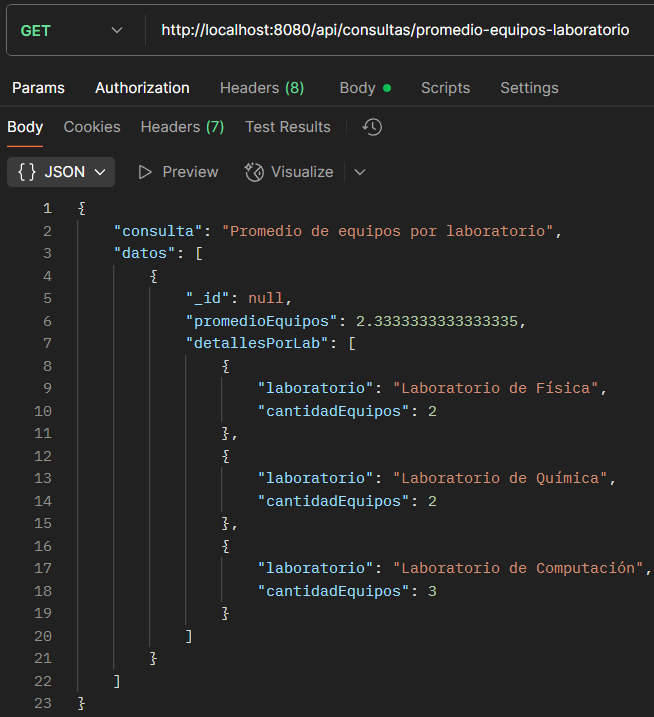
Task: Select the "Laboratorio de Química" value
Action: [500, 478]
